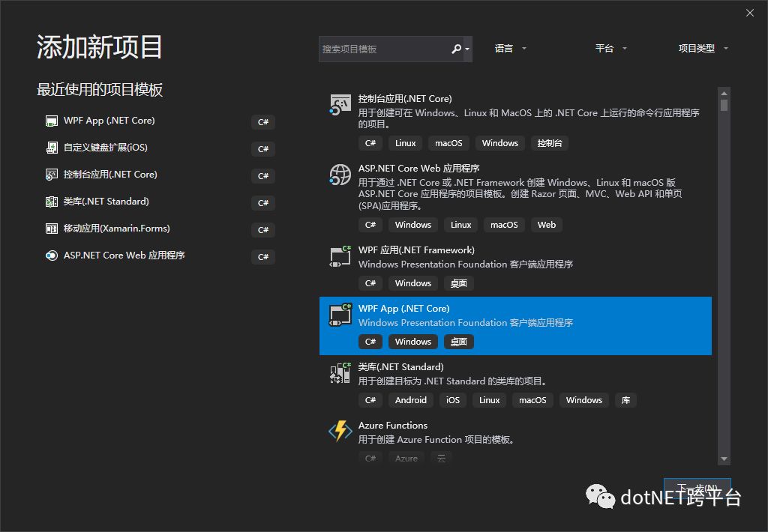
Task: Click the C# badge beside 自定义键盘扩展(iOS)
Action: [263, 149]
